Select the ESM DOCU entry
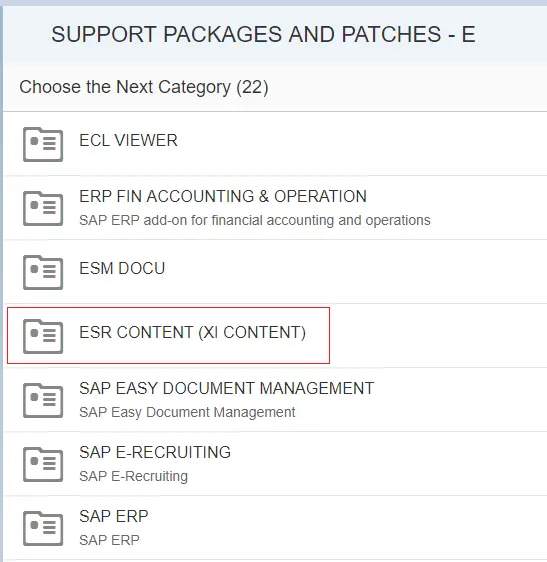 [122, 268]
